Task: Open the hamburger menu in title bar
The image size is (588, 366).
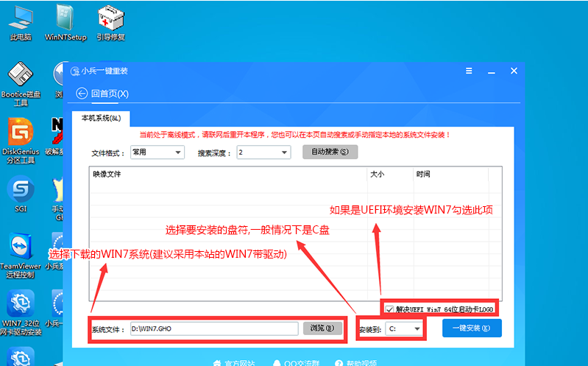Action: (469, 71)
